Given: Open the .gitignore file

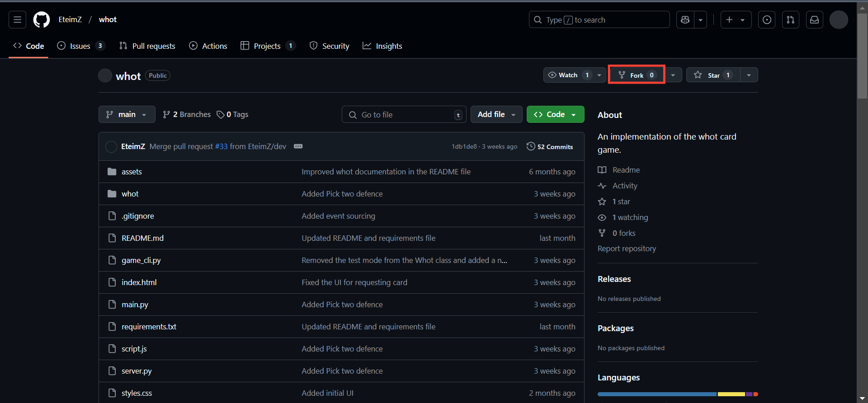Looking at the screenshot, I should pos(137,216).
